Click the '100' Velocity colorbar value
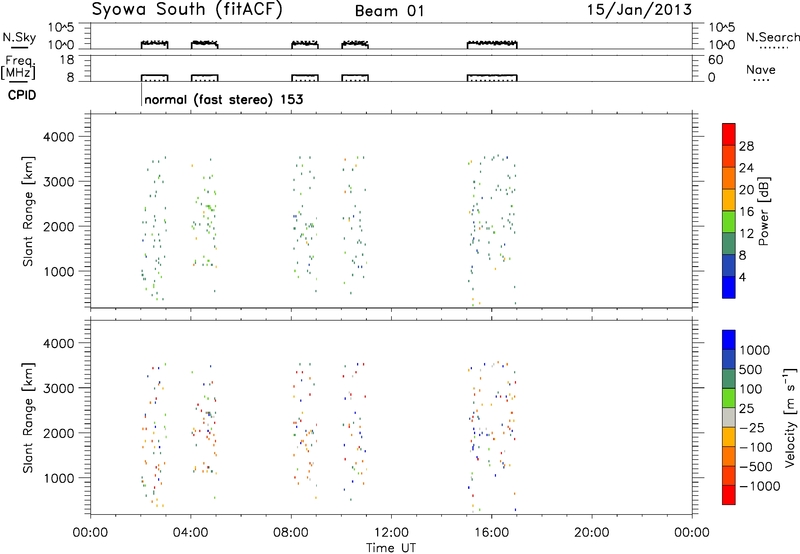 point(751,389)
